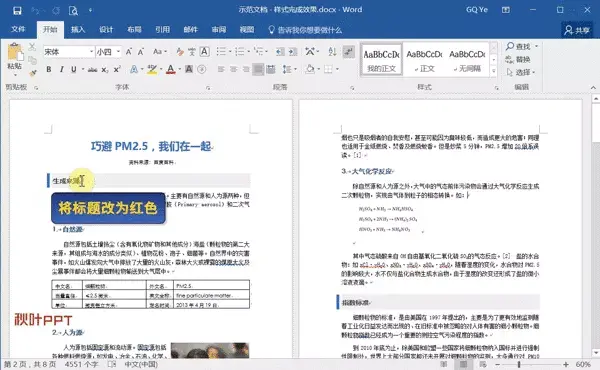Select the Format Painter brush

32,72
